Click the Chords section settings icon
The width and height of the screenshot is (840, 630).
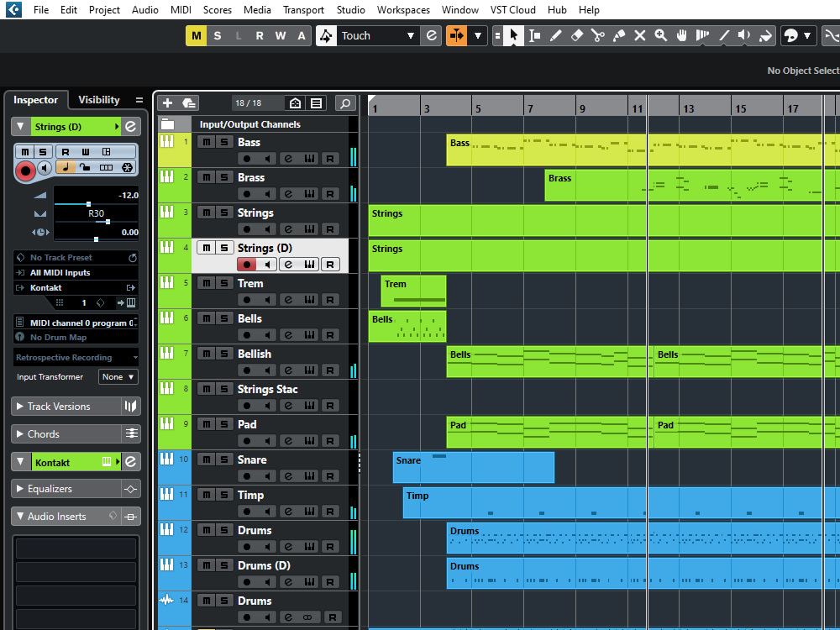pyautogui.click(x=131, y=433)
